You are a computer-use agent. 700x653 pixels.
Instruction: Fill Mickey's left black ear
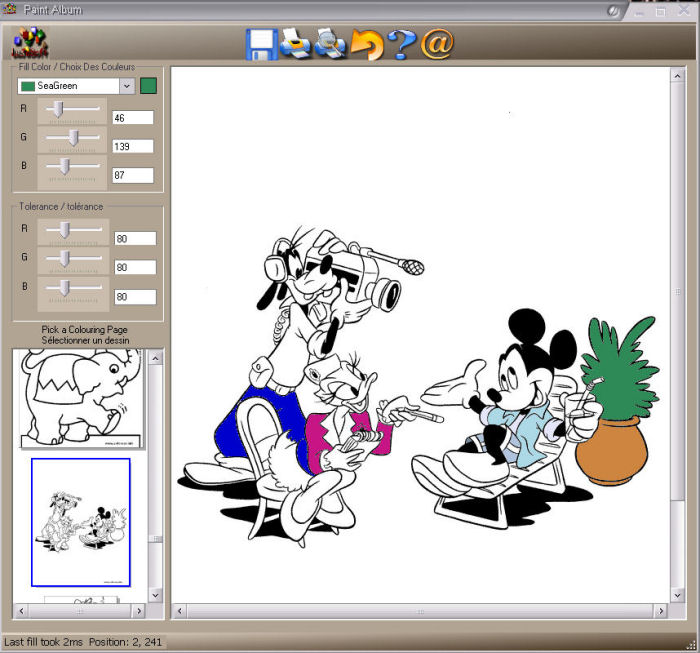point(527,327)
